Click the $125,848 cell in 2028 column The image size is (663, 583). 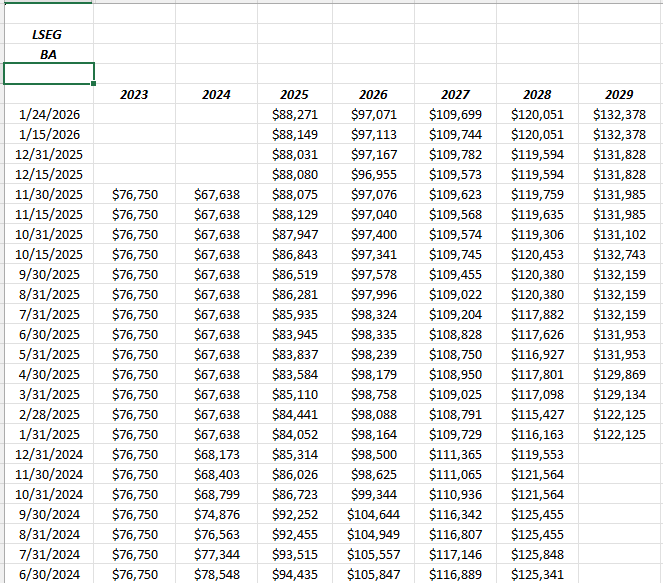click(x=537, y=555)
